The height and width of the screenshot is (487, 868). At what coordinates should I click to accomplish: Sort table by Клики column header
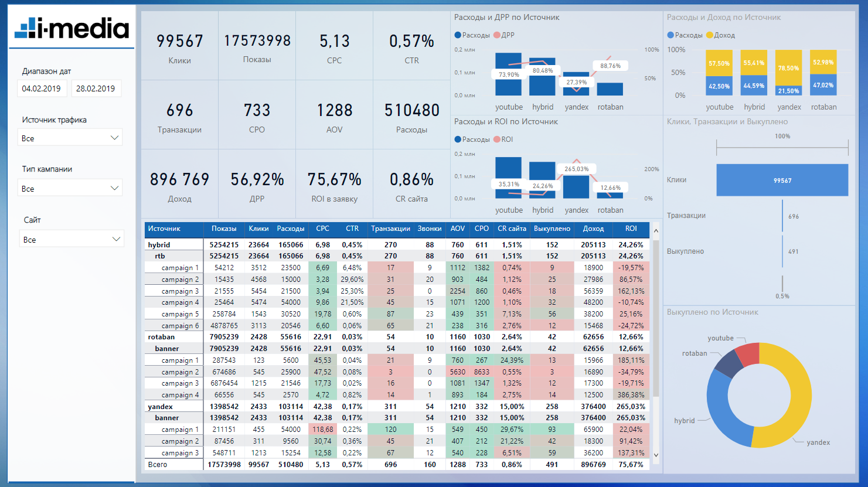pos(258,229)
